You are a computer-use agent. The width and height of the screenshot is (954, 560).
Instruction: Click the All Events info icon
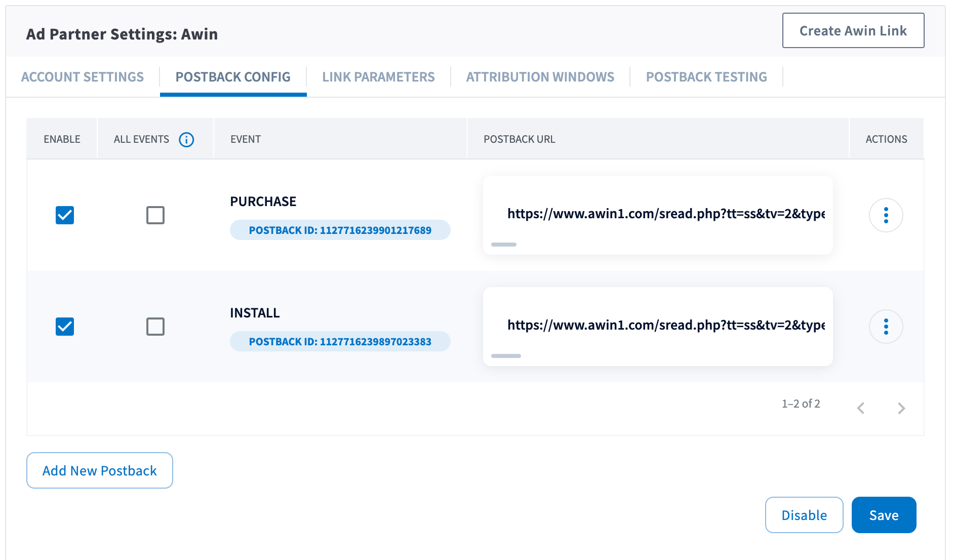[x=186, y=139]
